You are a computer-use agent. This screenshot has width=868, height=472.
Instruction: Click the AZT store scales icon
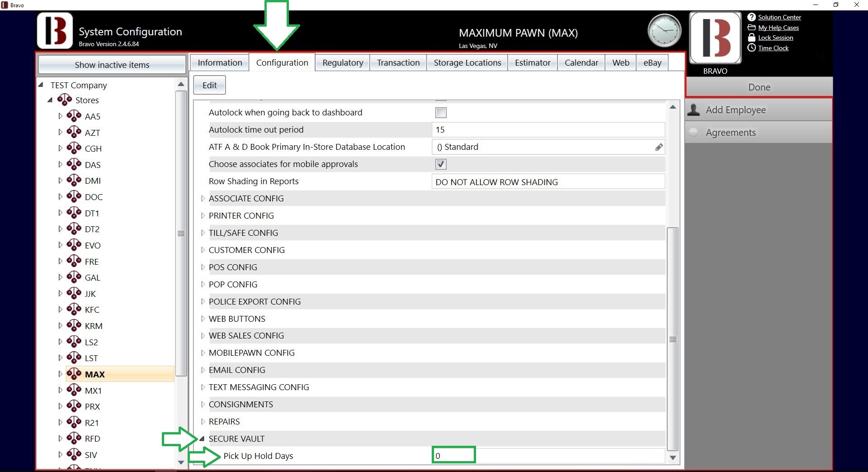(74, 132)
